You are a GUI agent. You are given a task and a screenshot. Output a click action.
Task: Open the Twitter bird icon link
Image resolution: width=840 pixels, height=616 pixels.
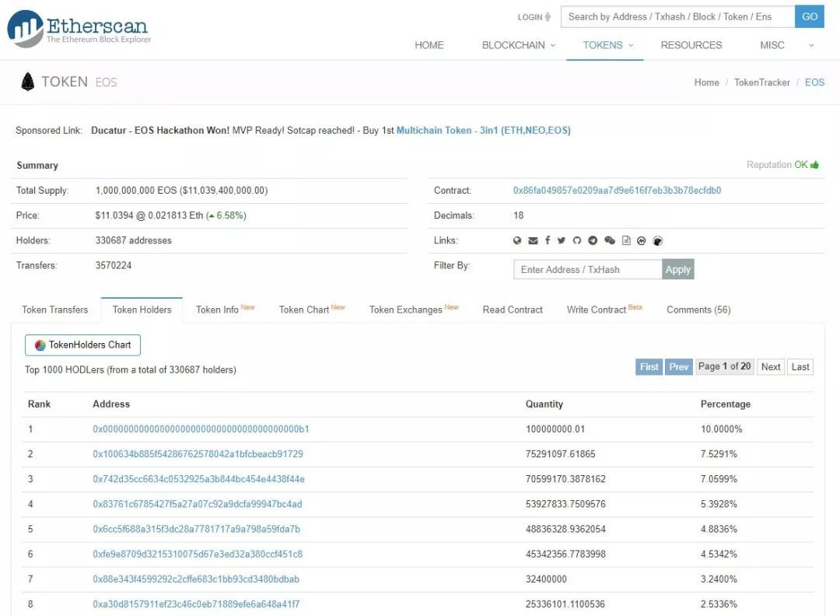coord(562,241)
